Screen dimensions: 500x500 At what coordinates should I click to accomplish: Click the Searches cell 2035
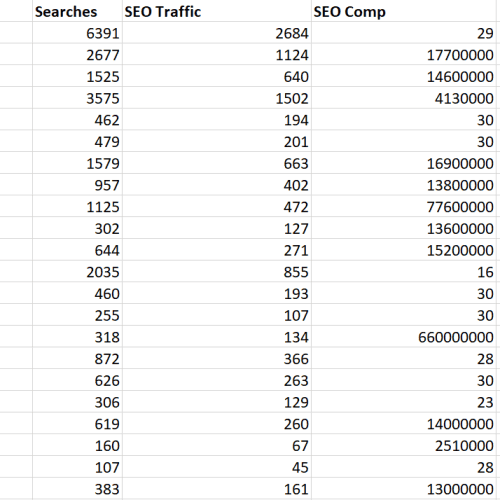pyautogui.click(x=77, y=271)
